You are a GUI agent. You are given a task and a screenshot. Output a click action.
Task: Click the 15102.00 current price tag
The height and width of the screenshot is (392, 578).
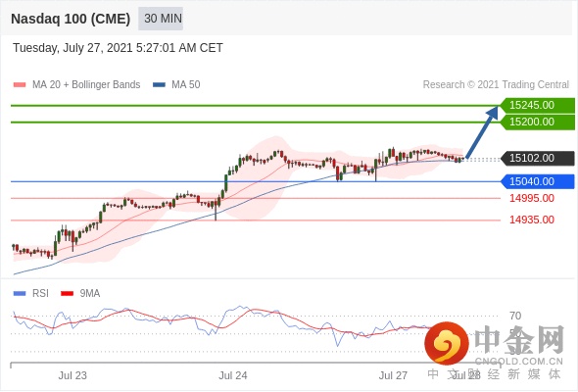coord(538,158)
